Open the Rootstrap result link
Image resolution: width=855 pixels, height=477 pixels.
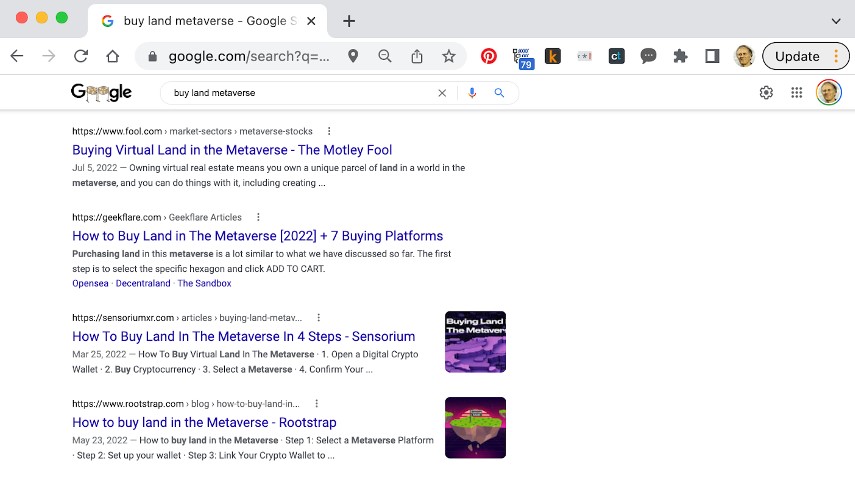pyautogui.click(x=204, y=422)
